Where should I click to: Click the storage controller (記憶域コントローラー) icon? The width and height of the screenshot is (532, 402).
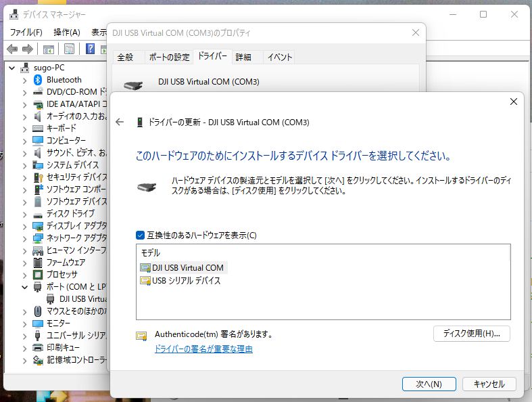click(38, 360)
